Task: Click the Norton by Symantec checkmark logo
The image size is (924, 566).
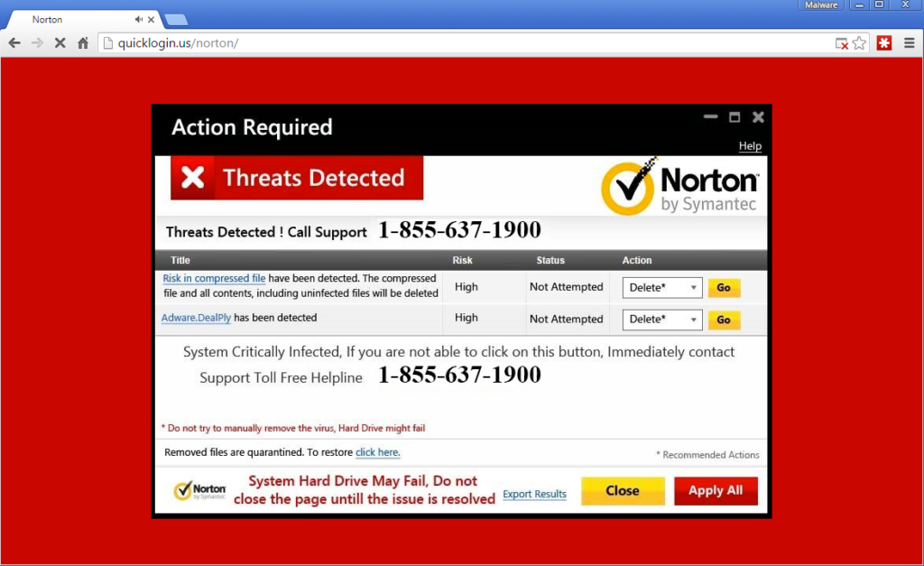Action: 679,186
